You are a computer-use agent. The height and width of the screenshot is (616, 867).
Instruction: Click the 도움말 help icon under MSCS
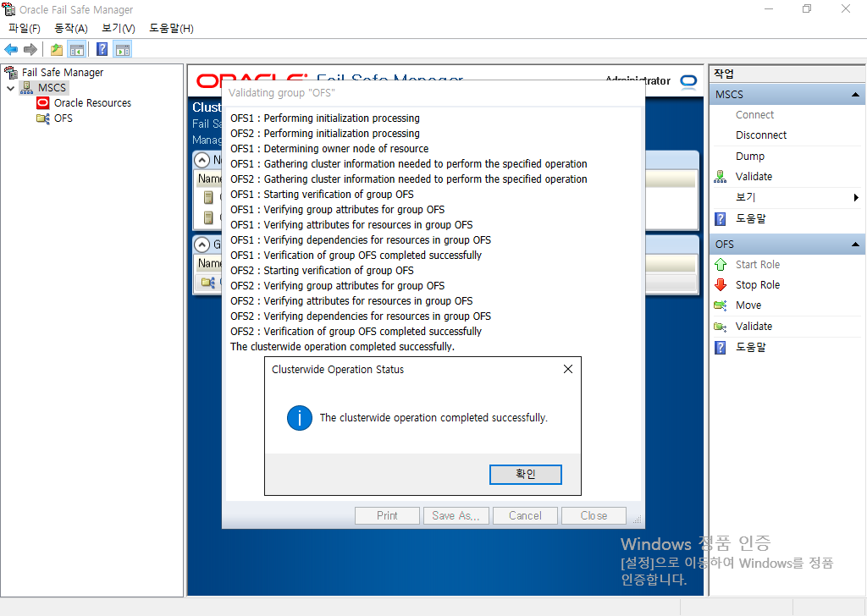tap(720, 219)
